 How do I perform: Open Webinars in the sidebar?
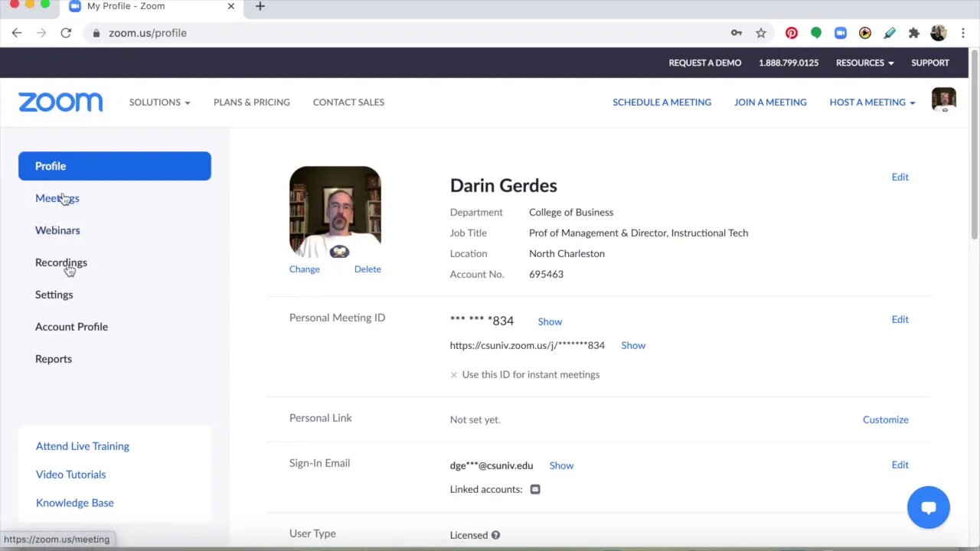(57, 230)
